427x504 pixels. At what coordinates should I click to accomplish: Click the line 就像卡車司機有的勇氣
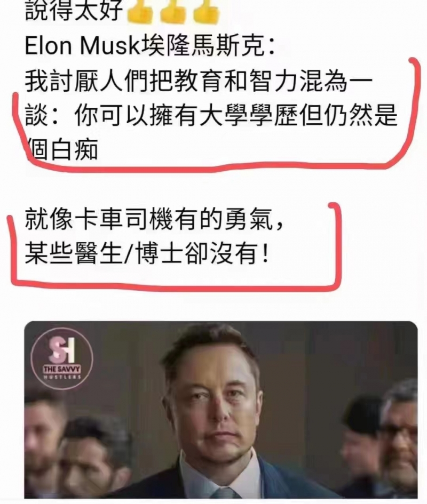[154, 220]
